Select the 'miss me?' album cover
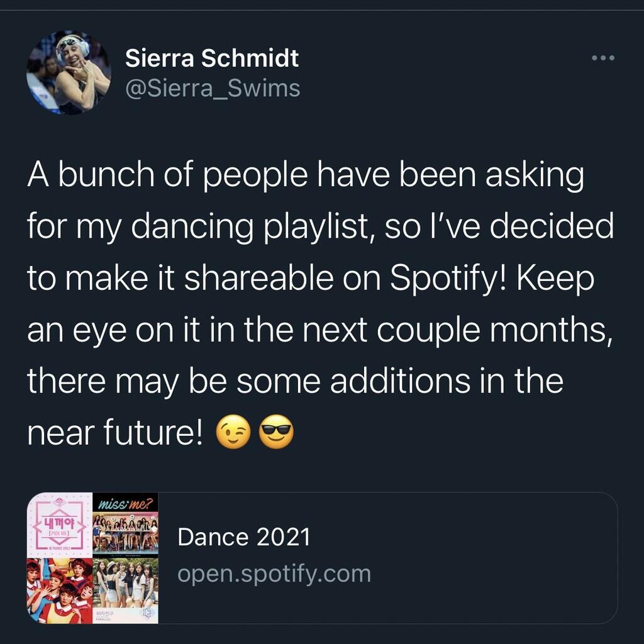 pyautogui.click(x=125, y=525)
